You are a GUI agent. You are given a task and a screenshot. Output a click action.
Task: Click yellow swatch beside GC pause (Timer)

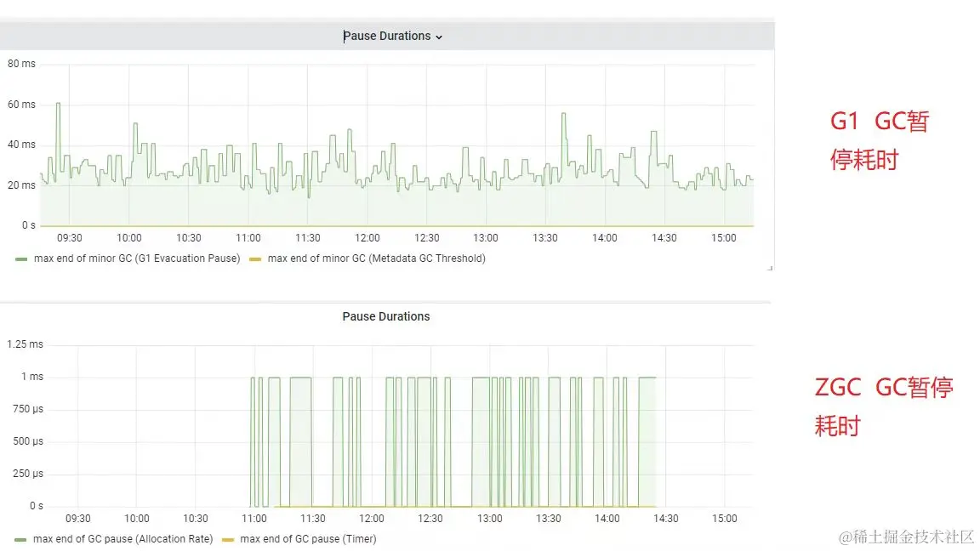point(228,540)
